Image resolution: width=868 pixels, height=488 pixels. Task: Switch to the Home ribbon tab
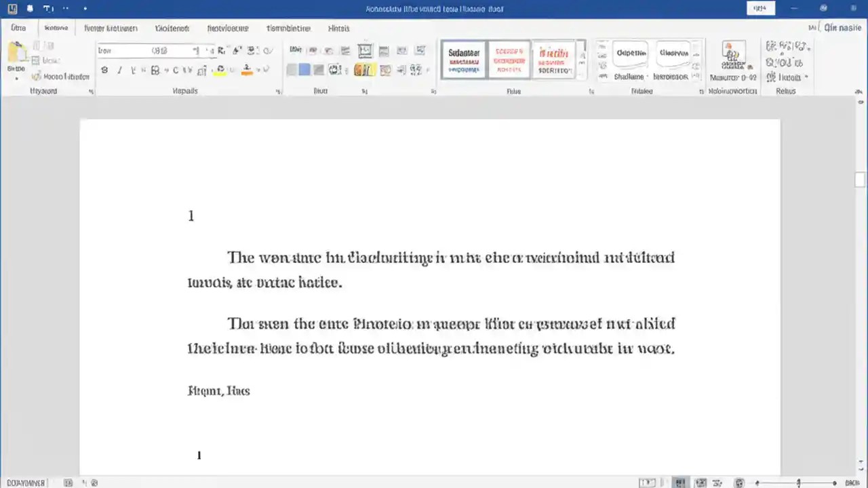click(x=56, y=28)
